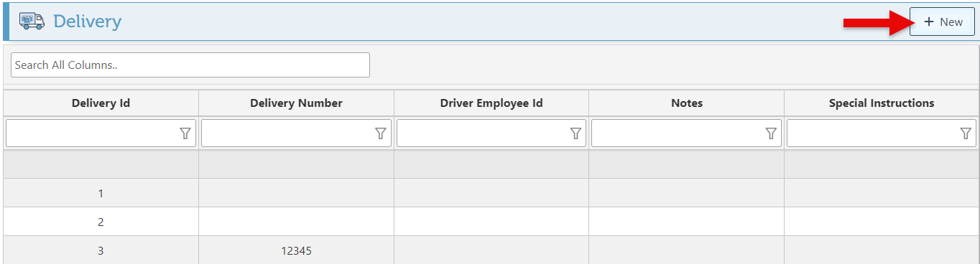Select the row with Delivery Id 2

tap(491, 222)
